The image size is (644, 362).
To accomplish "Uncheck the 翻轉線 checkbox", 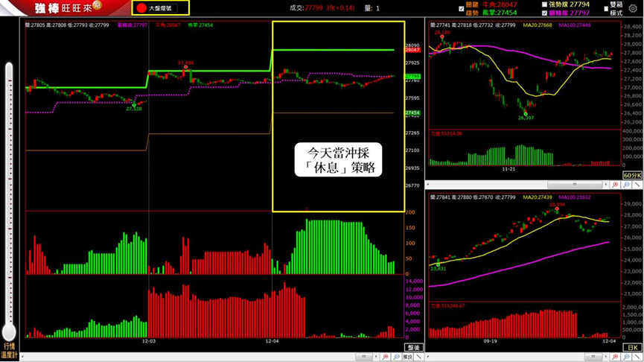I will (x=544, y=13).
